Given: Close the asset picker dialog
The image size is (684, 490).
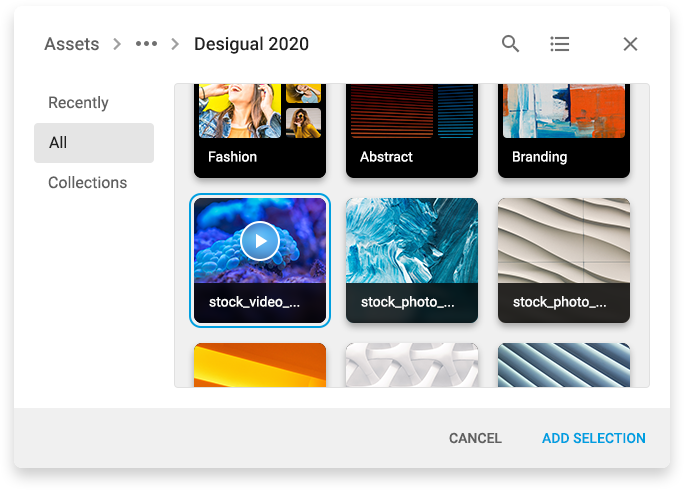Looking at the screenshot, I should pos(630,44).
